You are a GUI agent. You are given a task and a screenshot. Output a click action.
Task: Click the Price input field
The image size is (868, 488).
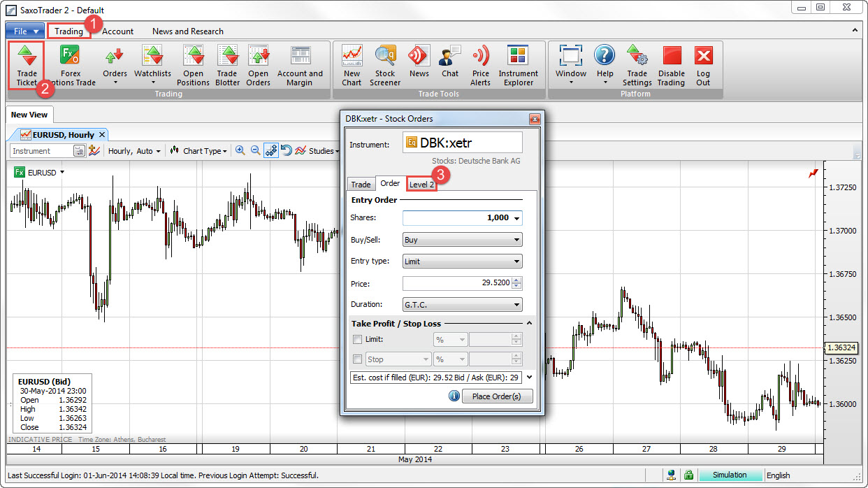point(457,283)
